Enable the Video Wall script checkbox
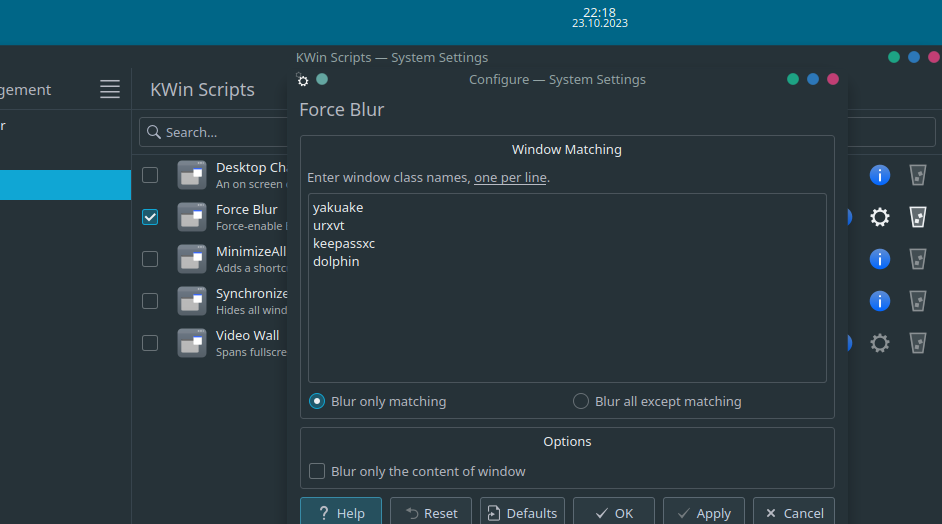Screen dimensions: 942x524 pos(150,343)
